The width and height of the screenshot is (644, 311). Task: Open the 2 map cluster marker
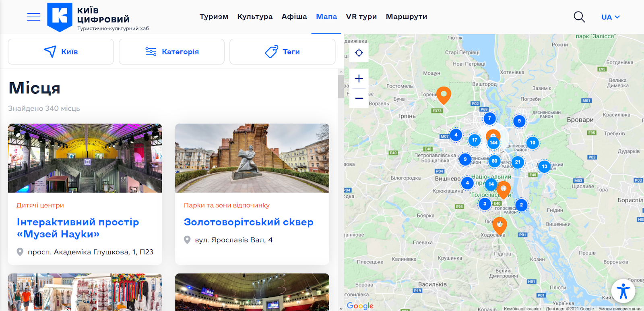coord(521,205)
